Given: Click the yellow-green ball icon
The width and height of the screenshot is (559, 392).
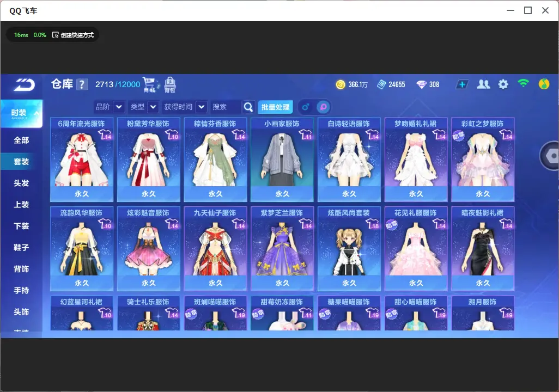Looking at the screenshot, I should pyautogui.click(x=544, y=84).
